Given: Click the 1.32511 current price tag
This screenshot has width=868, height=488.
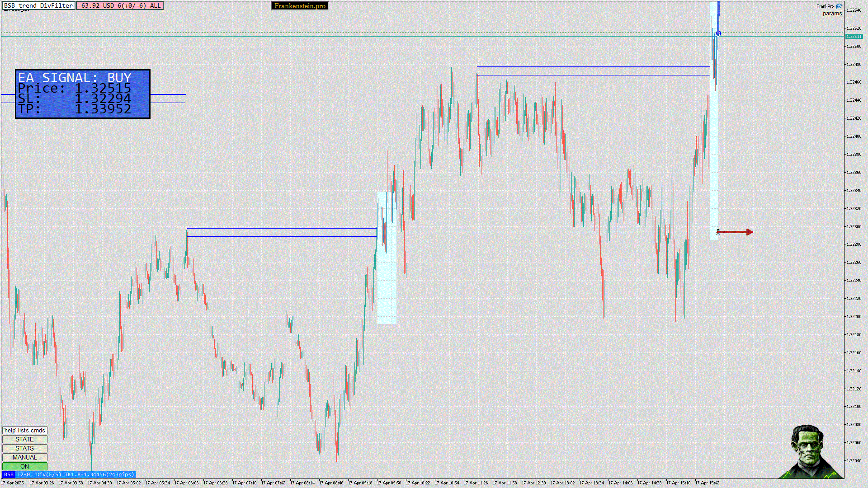Looking at the screenshot, I should pyautogui.click(x=854, y=37).
